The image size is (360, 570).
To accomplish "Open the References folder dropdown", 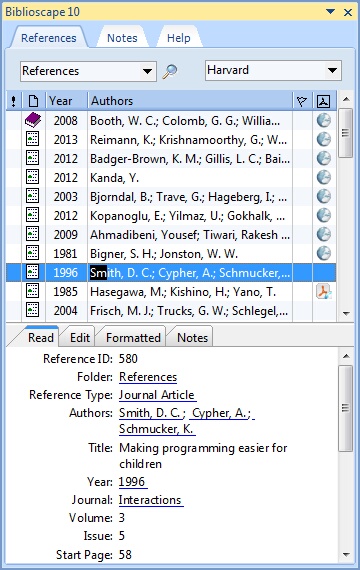I will [147, 71].
